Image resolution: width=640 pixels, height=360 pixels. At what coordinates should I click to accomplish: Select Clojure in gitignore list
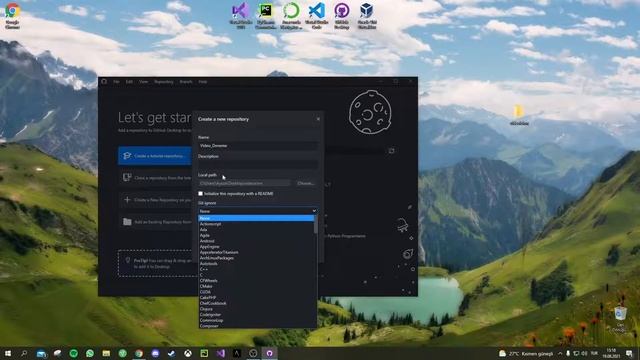point(256,309)
